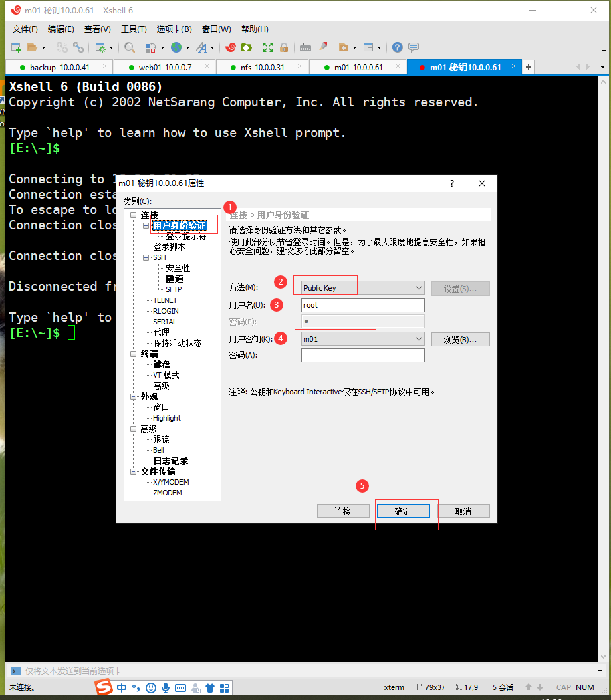Screen dimensions: 611x700
Task: Switch to web01-10.0.0.7 tab
Action: (x=164, y=68)
